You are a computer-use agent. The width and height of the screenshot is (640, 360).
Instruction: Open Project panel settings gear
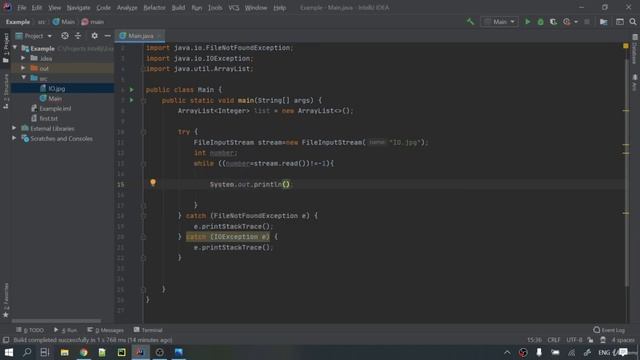point(94,36)
